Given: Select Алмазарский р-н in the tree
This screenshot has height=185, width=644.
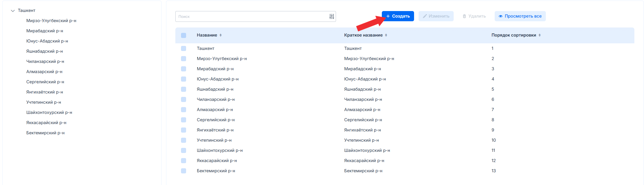Looking at the screenshot, I should pyautogui.click(x=44, y=72).
